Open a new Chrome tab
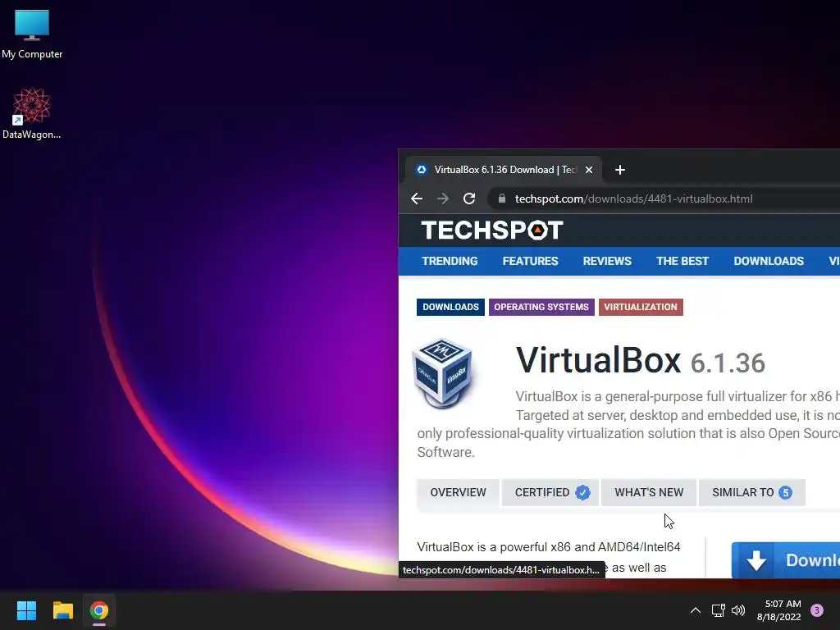The image size is (840, 630). (x=620, y=170)
